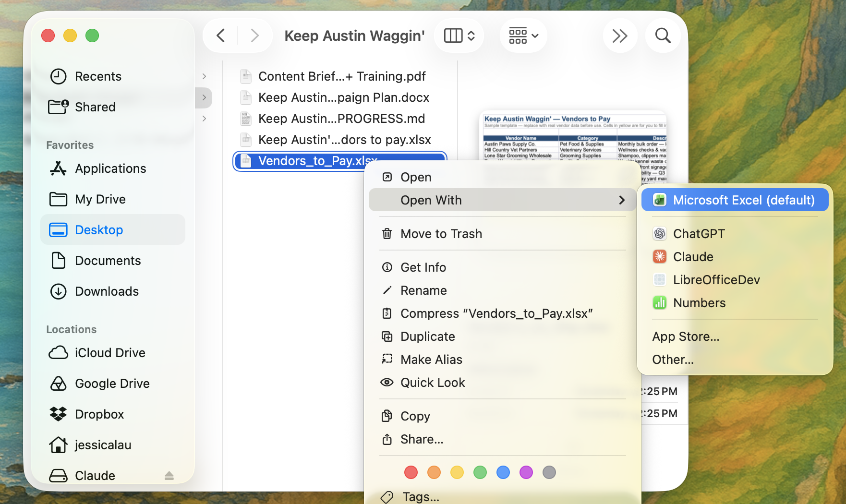This screenshot has width=846, height=504.
Task: Choose Rename from context menu
Action: pyautogui.click(x=502, y=290)
